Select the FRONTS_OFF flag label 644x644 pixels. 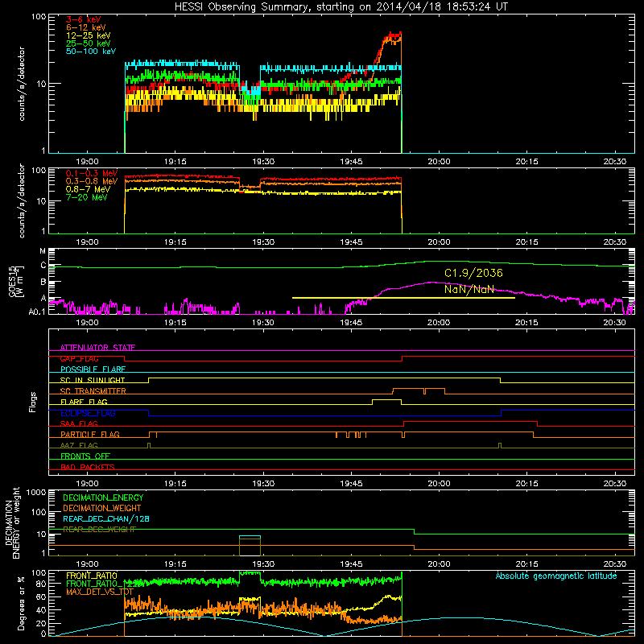tap(85, 456)
